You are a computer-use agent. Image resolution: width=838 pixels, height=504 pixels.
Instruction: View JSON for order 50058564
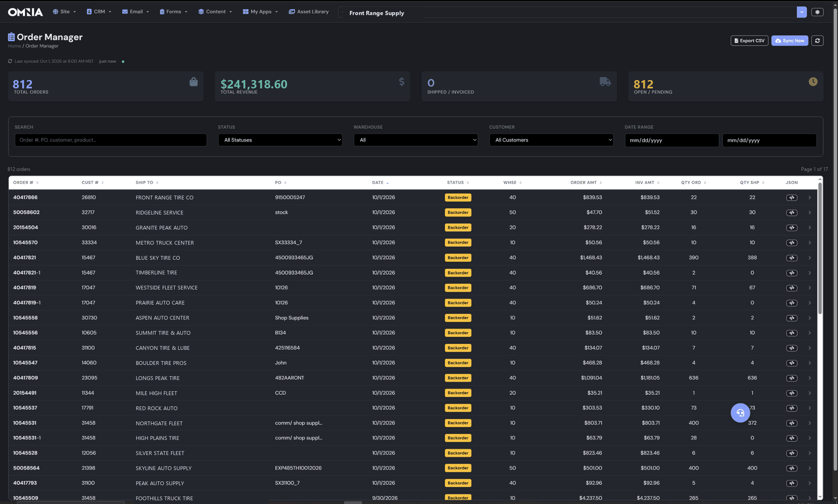(x=791, y=468)
